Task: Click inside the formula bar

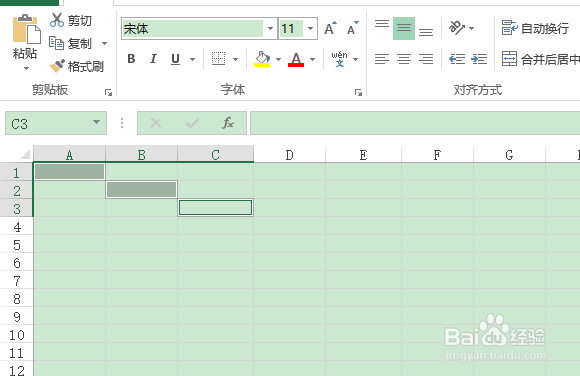Action: (x=415, y=123)
